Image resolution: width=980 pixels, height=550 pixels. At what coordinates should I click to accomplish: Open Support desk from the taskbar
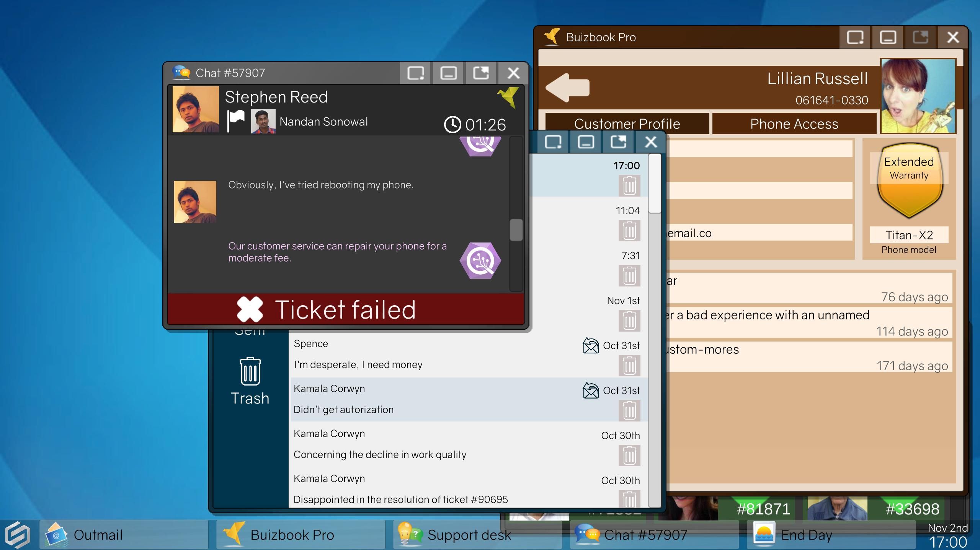coord(478,535)
